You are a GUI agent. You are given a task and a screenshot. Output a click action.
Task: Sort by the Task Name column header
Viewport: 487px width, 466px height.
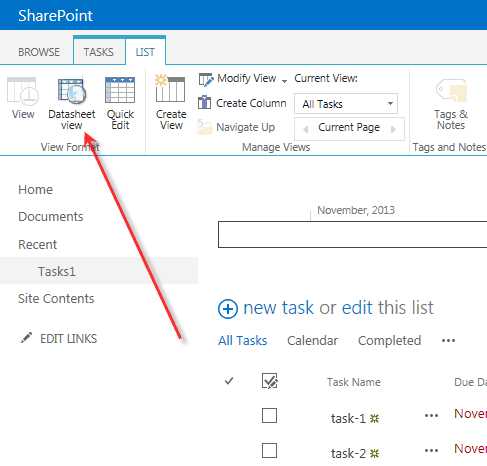(354, 382)
